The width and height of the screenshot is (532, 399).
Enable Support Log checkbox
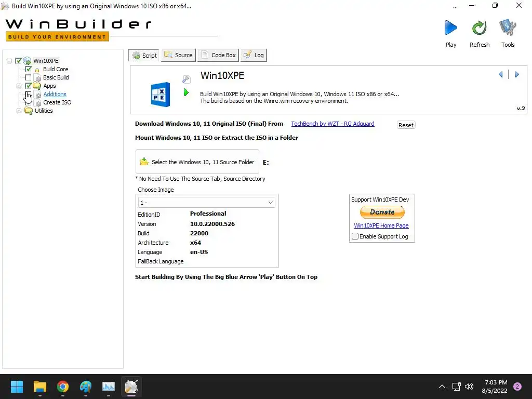pyautogui.click(x=355, y=236)
